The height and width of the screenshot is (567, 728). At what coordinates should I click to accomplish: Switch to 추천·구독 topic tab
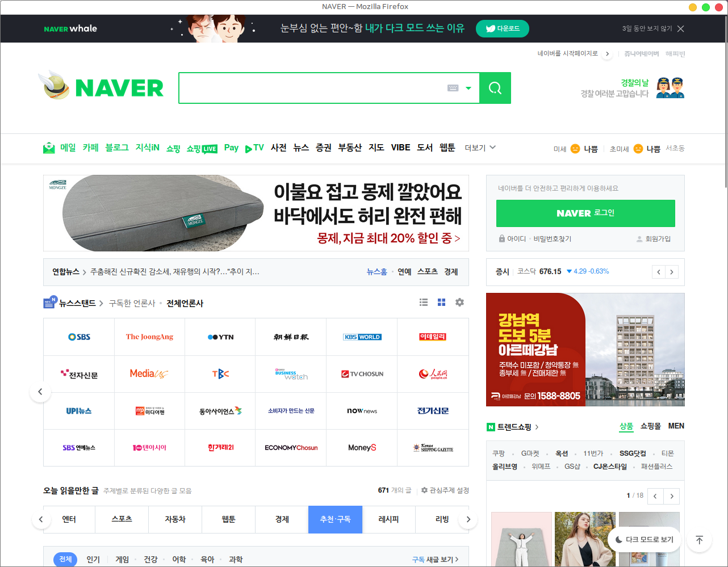click(x=335, y=519)
